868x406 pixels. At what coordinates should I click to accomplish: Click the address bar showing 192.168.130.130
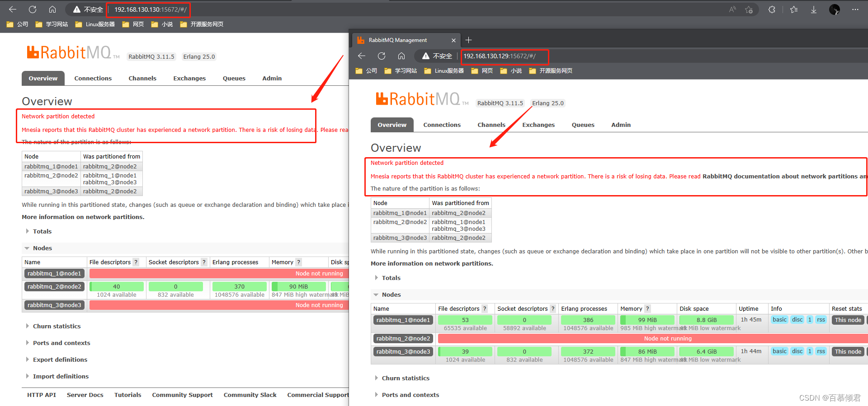pos(151,9)
